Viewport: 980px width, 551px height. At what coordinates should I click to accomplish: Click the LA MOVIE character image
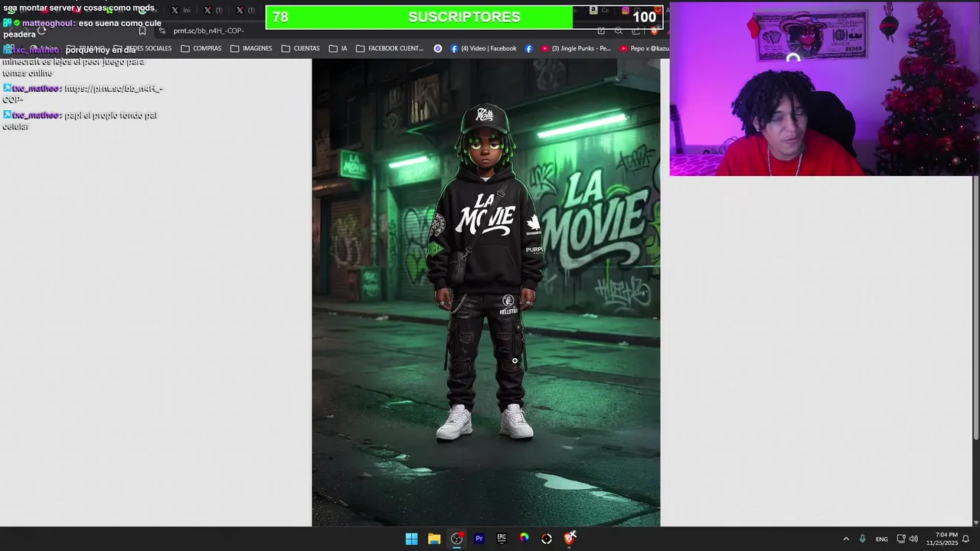[485, 292]
